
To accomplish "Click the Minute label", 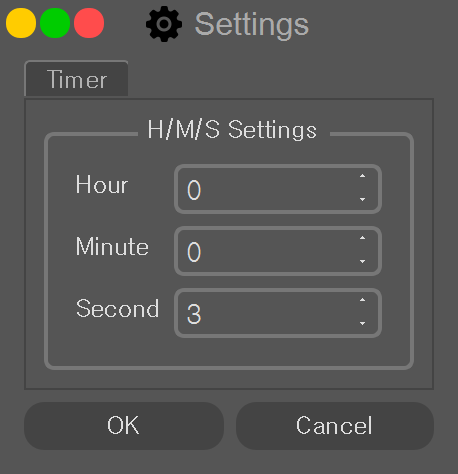I will [x=112, y=247].
